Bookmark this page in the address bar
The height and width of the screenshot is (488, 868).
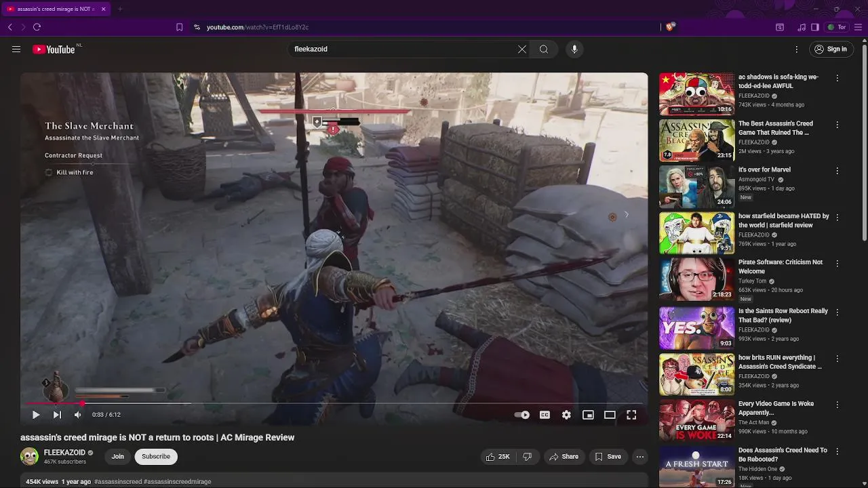(179, 27)
